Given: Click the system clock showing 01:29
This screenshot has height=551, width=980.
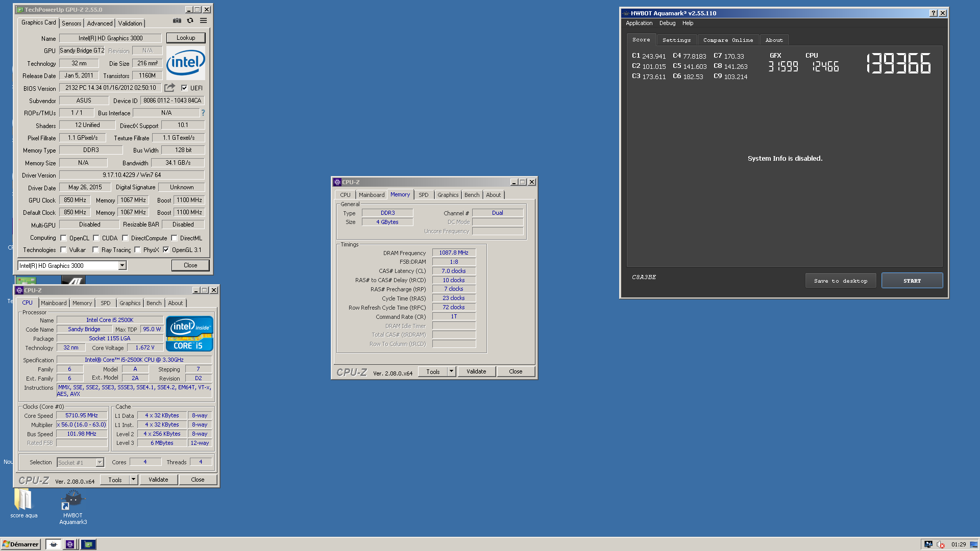Looking at the screenshot, I should pyautogui.click(x=958, y=544).
